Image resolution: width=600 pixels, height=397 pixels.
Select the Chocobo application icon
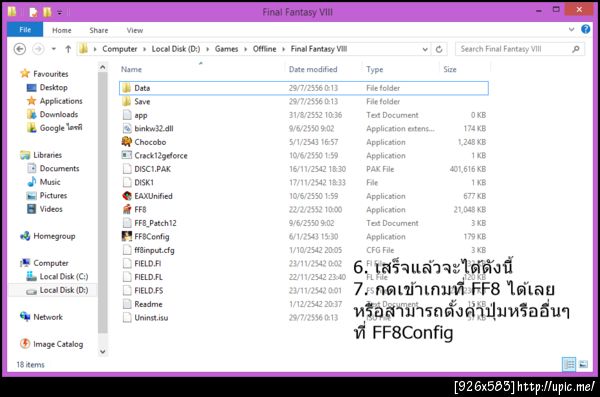127,142
